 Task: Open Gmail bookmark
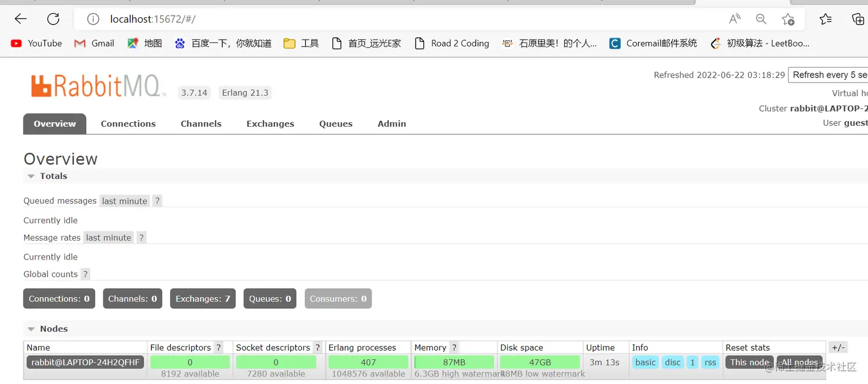[95, 43]
